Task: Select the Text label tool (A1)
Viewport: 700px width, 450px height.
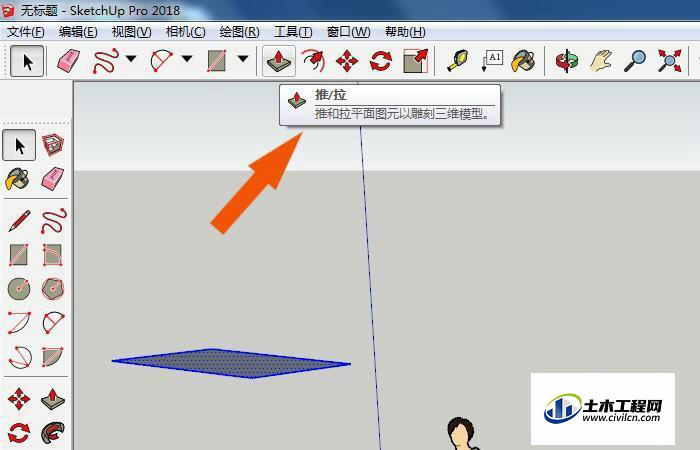Action: point(493,61)
